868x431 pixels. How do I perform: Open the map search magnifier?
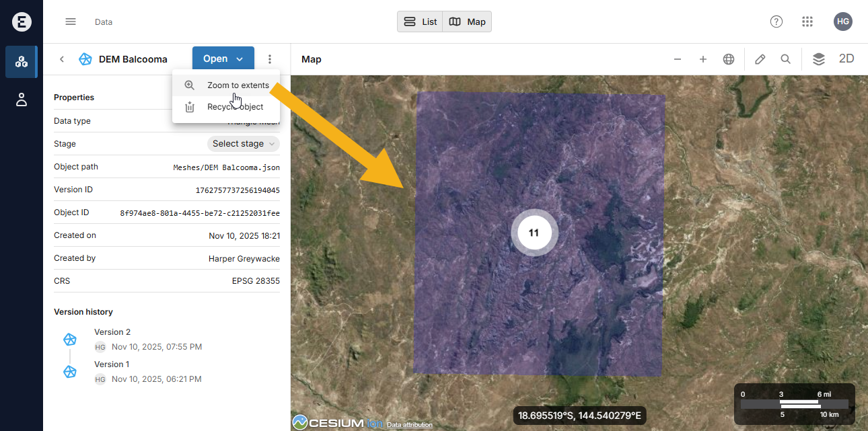785,59
